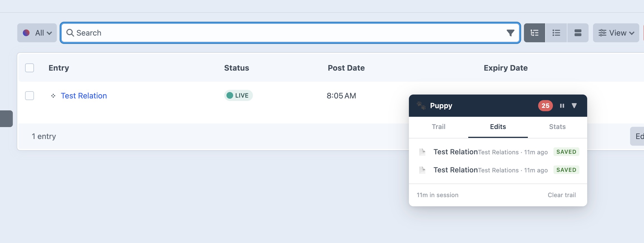
Task: Click the 8:05 AM post date cell
Action: 341,96
